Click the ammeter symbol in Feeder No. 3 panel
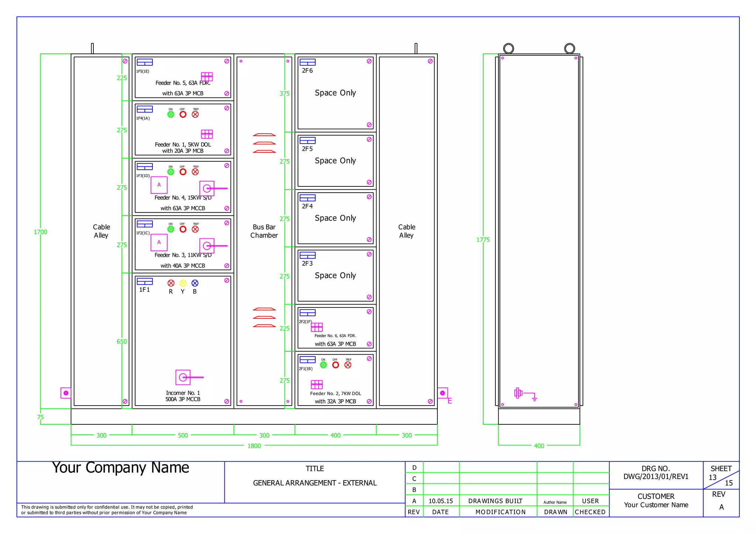Image resolution: width=756 pixels, height=534 pixels. (x=159, y=242)
